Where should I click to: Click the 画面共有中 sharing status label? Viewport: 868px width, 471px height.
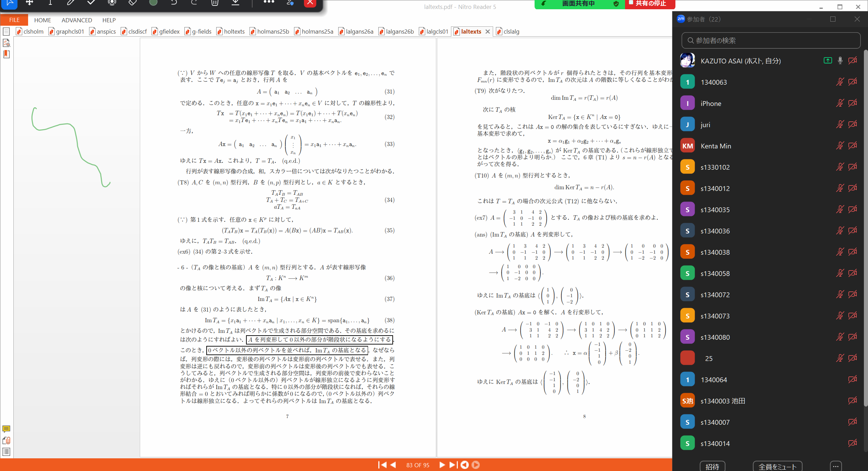point(578,4)
